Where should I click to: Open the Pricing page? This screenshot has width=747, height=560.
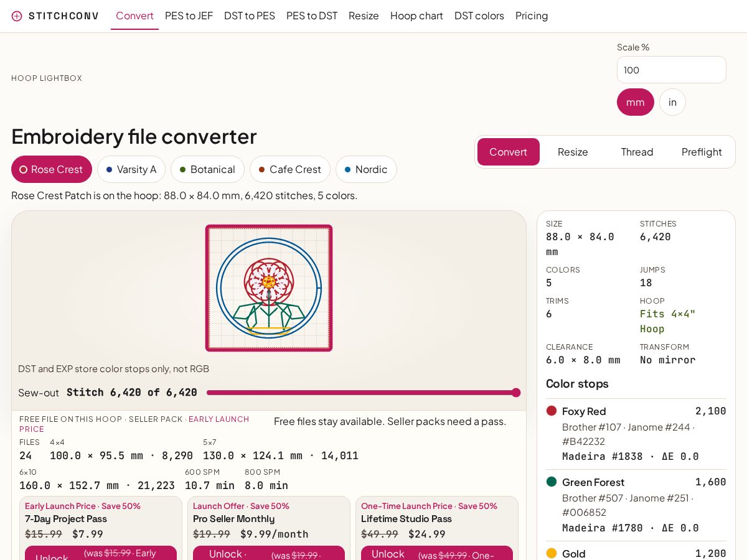532,16
